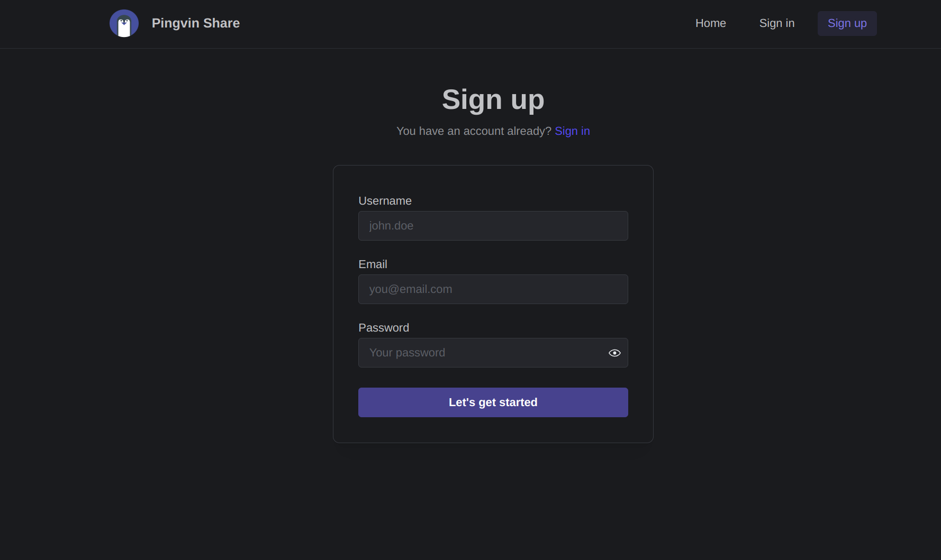Screen dimensions: 941x560
Task: Submit the form with Let's get started
Action: click(x=493, y=402)
